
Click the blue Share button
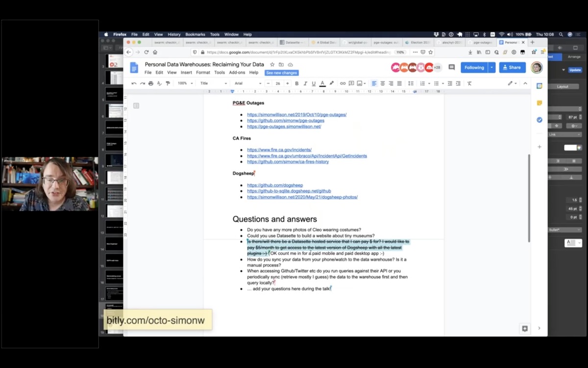(512, 68)
